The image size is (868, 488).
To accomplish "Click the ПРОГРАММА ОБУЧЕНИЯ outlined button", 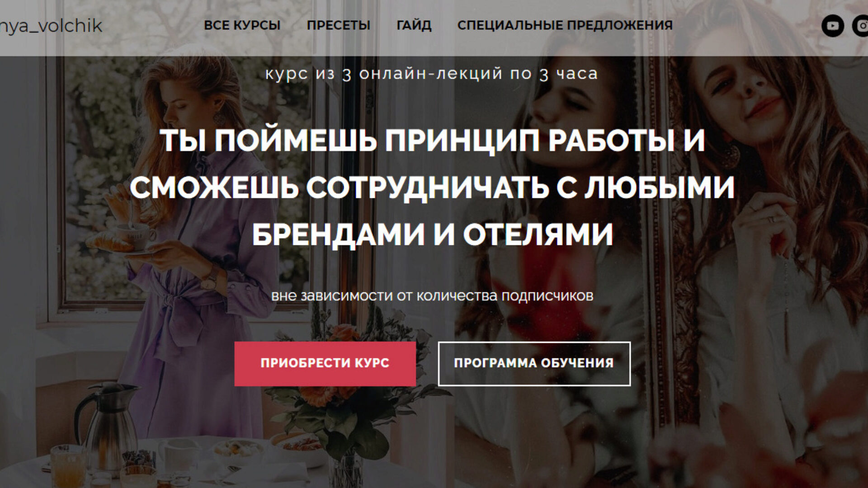I will click(x=534, y=364).
